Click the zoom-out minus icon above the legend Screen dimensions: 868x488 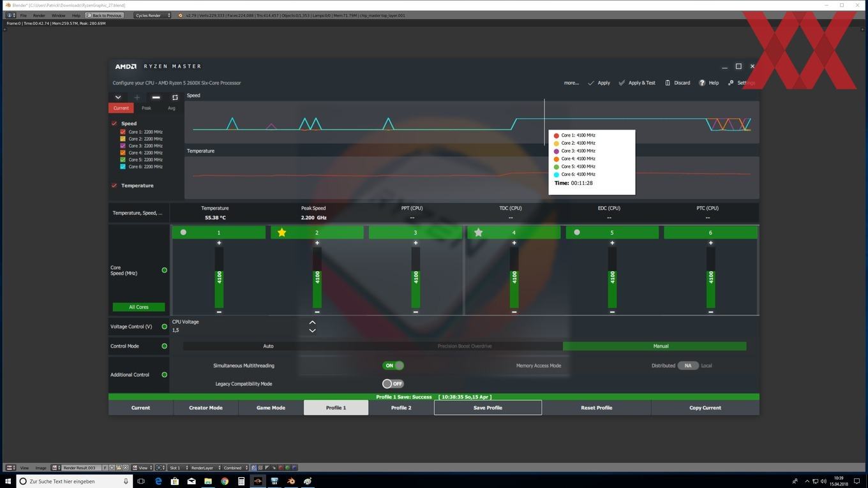[156, 98]
